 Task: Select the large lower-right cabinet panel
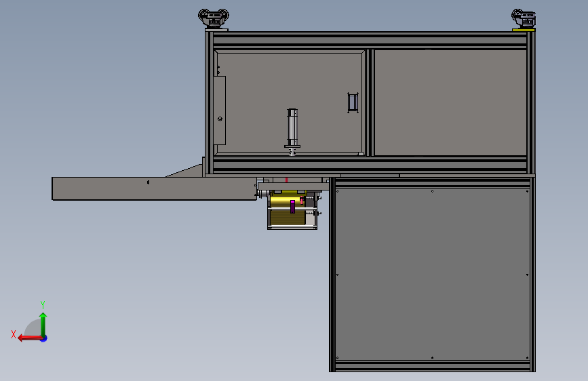pos(433,275)
